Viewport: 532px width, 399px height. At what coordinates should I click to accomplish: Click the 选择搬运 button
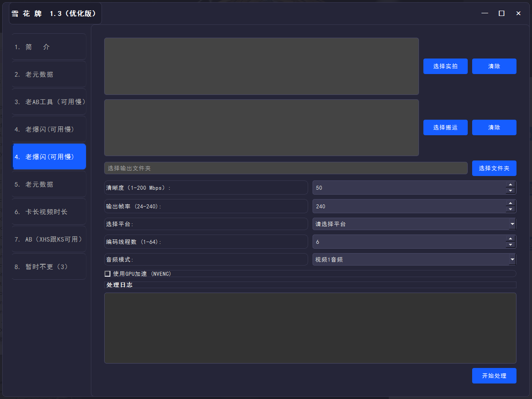[445, 127]
